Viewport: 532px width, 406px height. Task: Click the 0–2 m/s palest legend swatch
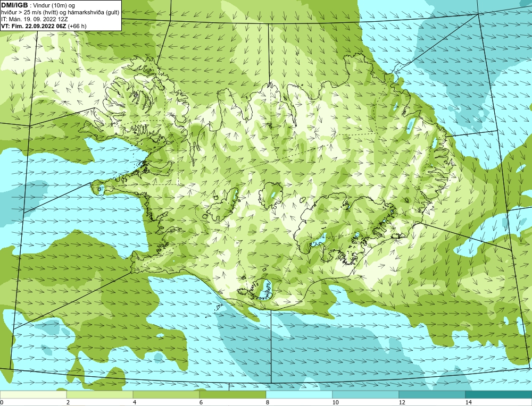tap(33, 394)
